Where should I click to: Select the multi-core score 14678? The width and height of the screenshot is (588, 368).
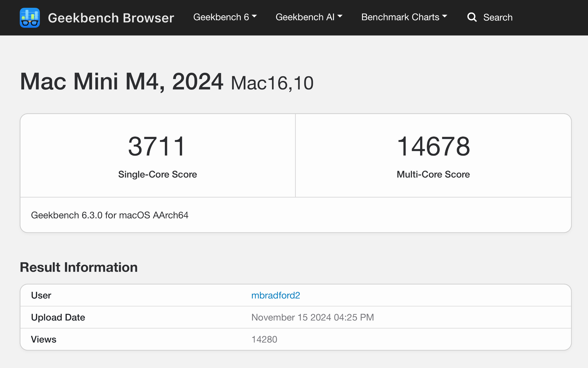point(433,147)
